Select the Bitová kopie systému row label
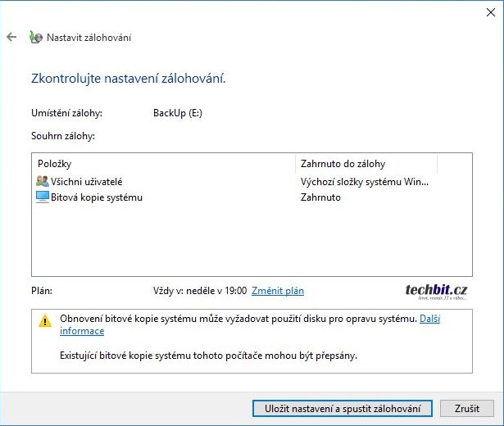The height and width of the screenshot is (426, 504). (x=97, y=197)
